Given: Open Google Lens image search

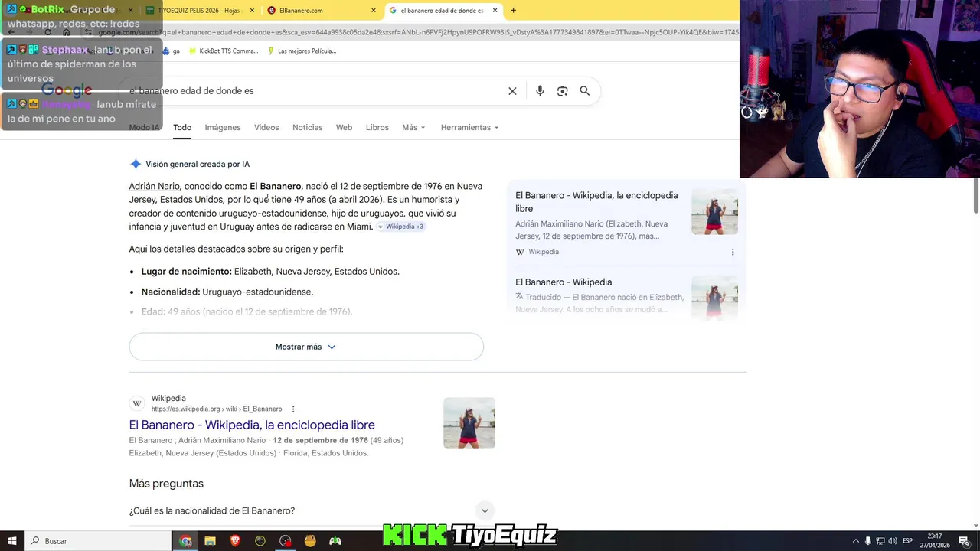Looking at the screenshot, I should 563,91.
